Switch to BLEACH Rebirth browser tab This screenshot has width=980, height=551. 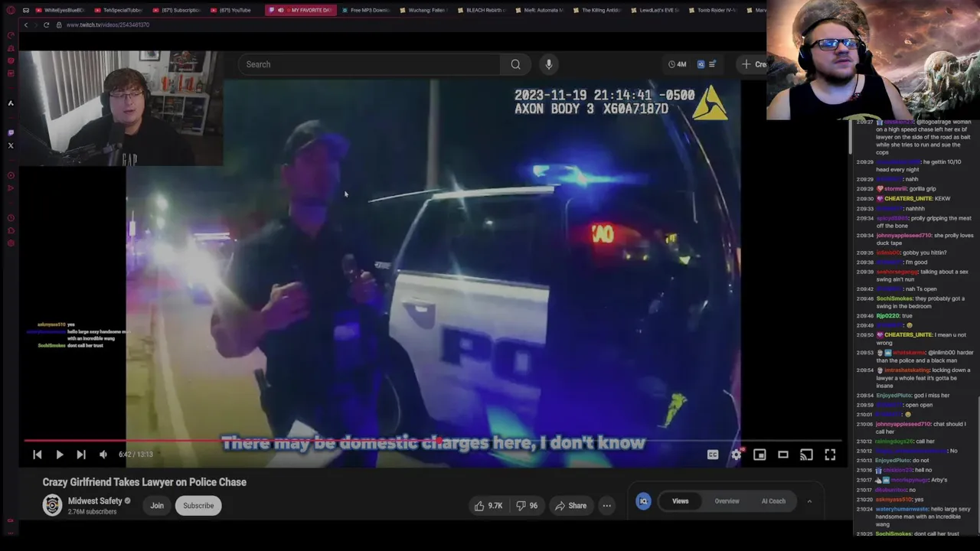click(x=480, y=10)
